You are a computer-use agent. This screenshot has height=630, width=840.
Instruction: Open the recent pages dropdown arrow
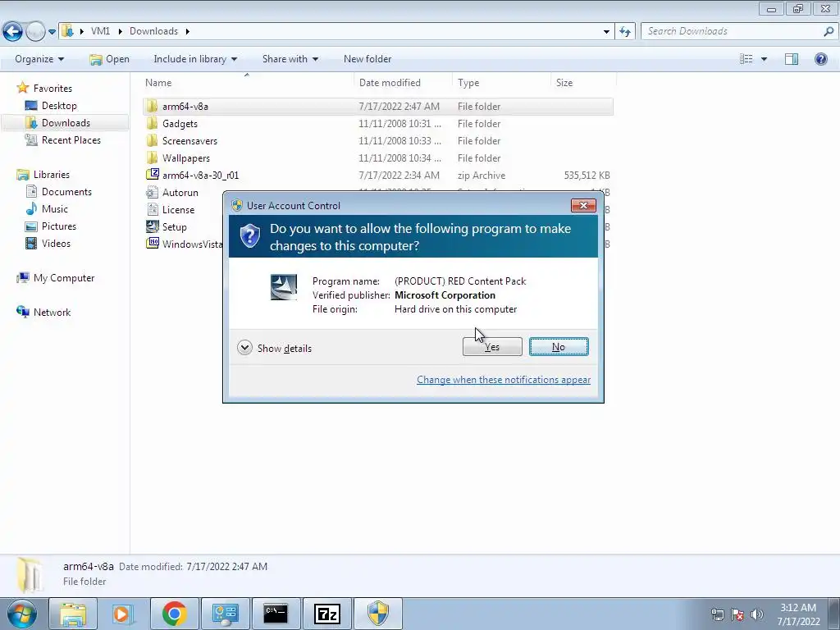pos(52,32)
